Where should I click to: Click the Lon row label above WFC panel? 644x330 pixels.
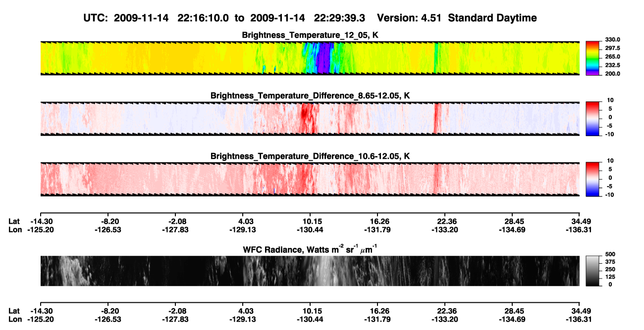tap(15, 230)
